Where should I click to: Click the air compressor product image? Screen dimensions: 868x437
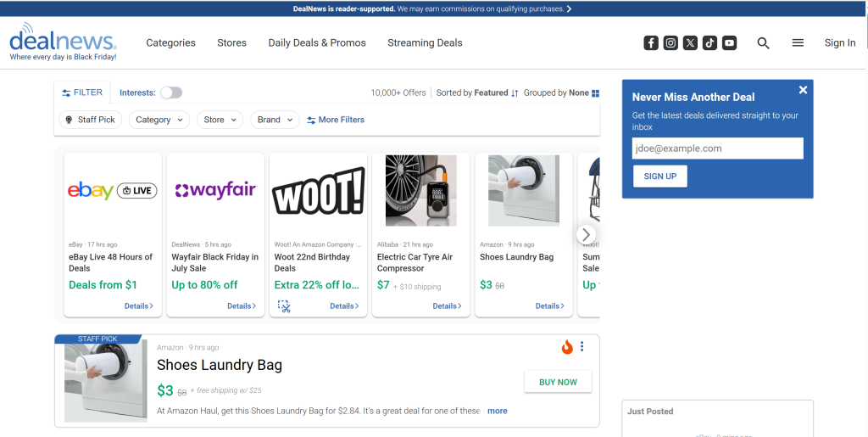click(421, 191)
